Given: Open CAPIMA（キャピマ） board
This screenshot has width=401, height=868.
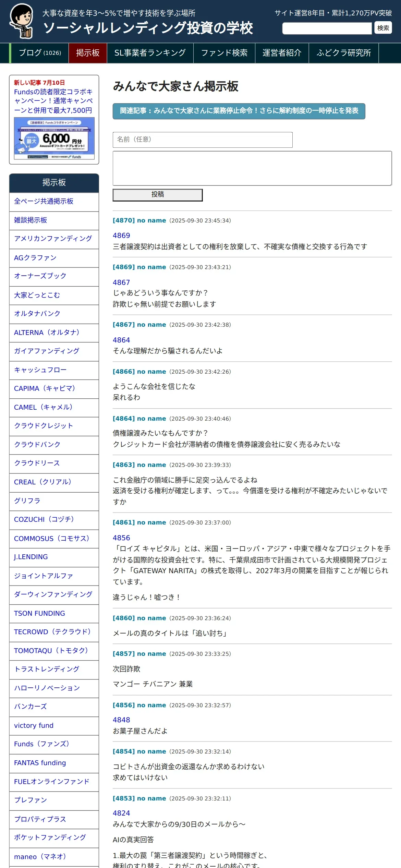Looking at the screenshot, I should click(x=54, y=389).
